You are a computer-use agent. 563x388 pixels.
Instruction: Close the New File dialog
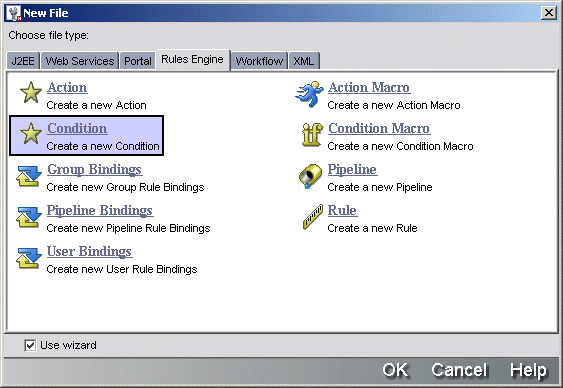pos(549,13)
